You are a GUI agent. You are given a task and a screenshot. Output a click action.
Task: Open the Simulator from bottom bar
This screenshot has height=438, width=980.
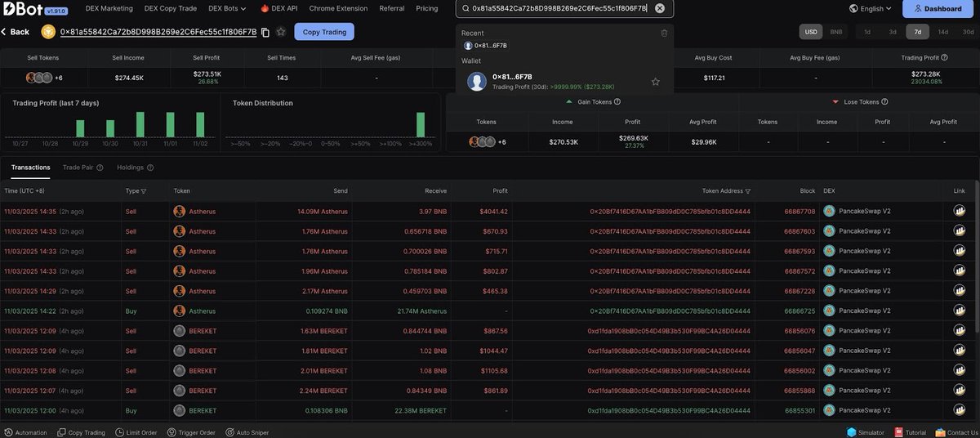864,432
